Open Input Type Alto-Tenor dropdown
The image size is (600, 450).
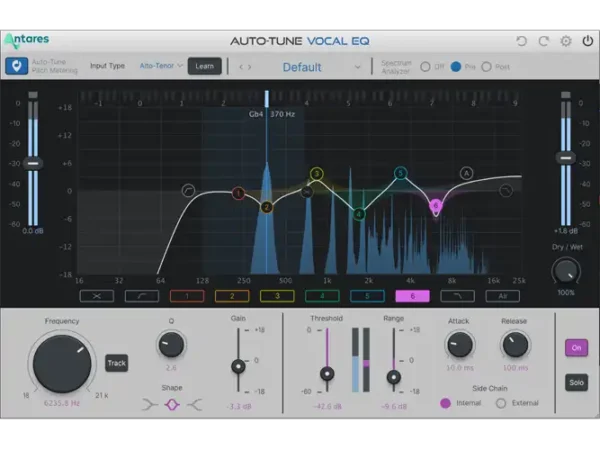[161, 66]
